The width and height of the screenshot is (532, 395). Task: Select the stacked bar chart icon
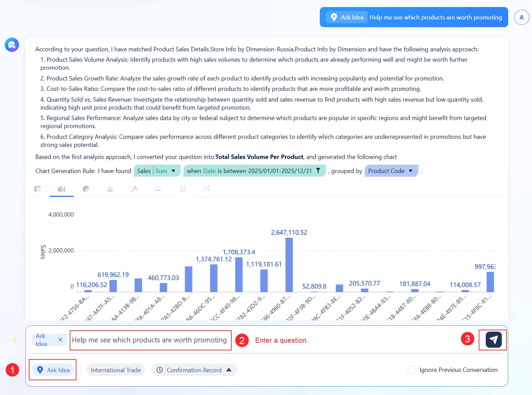[x=110, y=189]
